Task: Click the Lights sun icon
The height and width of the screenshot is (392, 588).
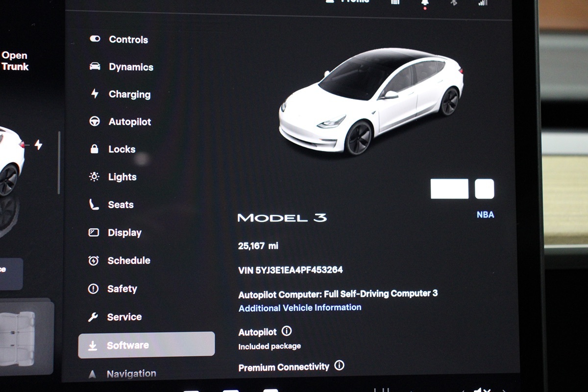Action: coord(94,177)
